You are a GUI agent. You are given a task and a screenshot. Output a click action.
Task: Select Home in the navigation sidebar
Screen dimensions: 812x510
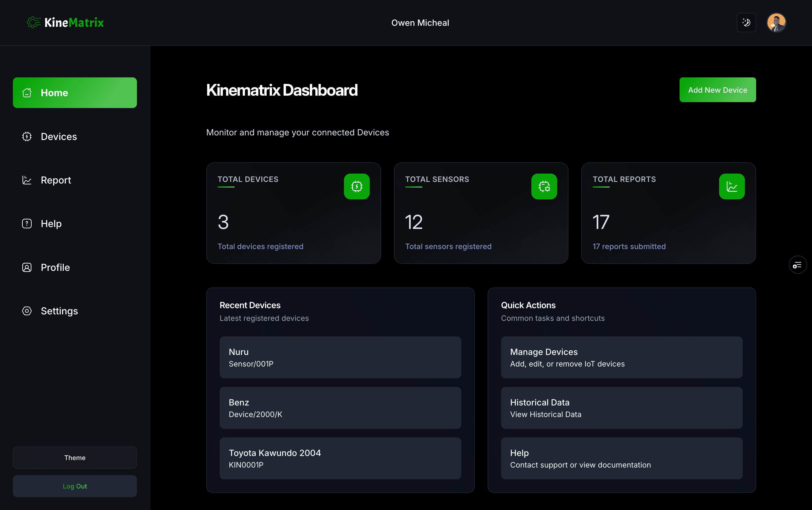click(75, 92)
